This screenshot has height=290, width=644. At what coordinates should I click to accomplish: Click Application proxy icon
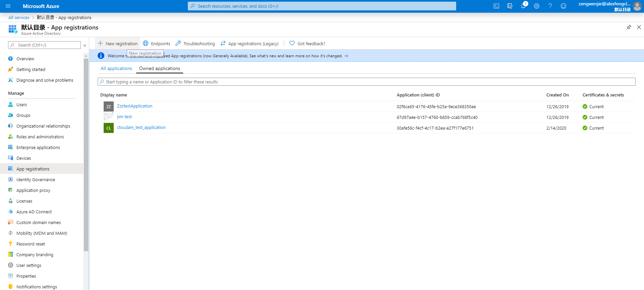tap(10, 190)
